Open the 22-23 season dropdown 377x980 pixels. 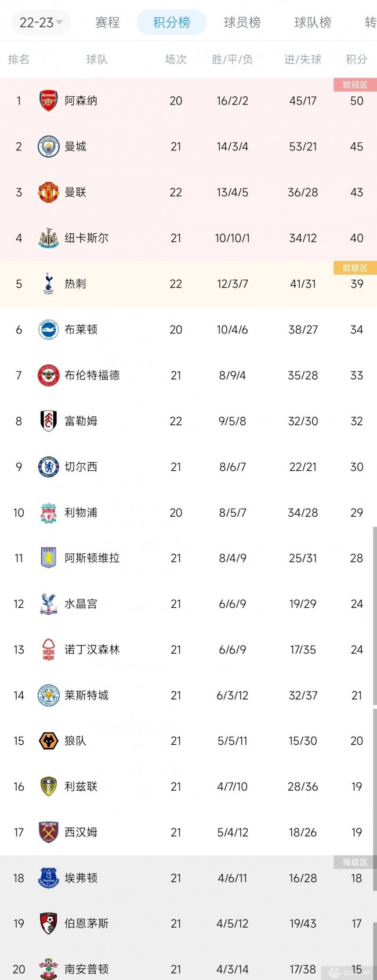[41, 23]
